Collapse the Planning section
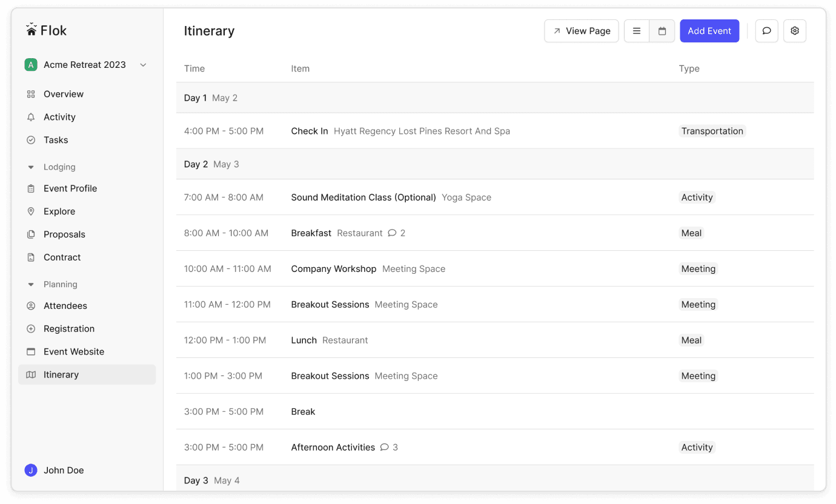The height and width of the screenshot is (504, 836). 31,285
